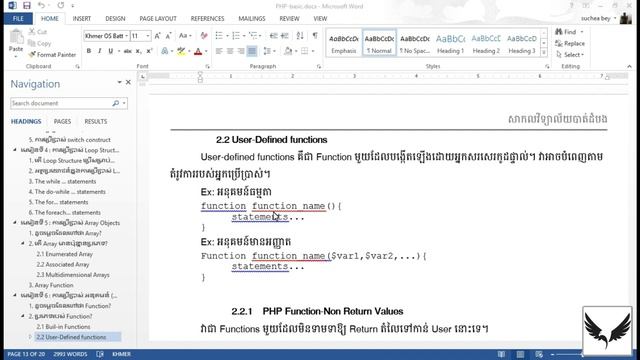Switch to the DESIGN tab
The image size is (640, 360).
tap(115, 19)
